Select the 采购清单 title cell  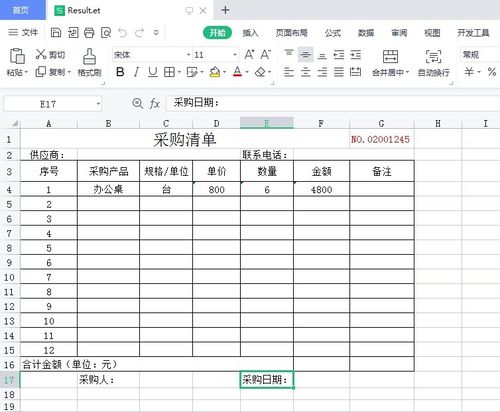click(x=185, y=139)
